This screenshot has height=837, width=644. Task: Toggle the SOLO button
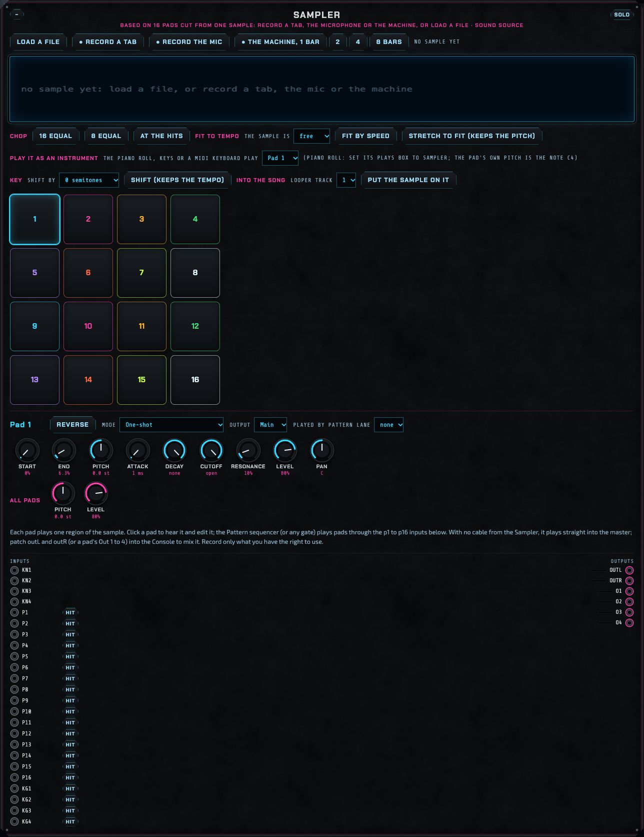pyautogui.click(x=621, y=15)
